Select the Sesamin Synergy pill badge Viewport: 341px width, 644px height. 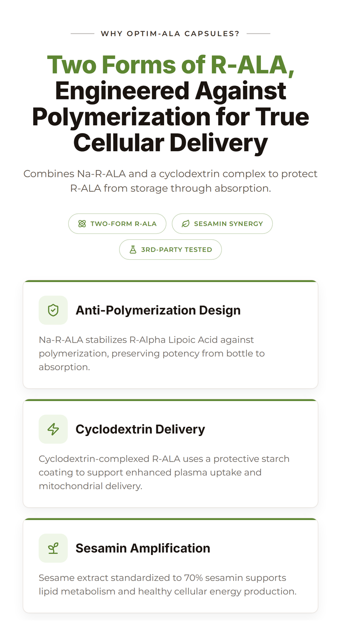[222, 223]
